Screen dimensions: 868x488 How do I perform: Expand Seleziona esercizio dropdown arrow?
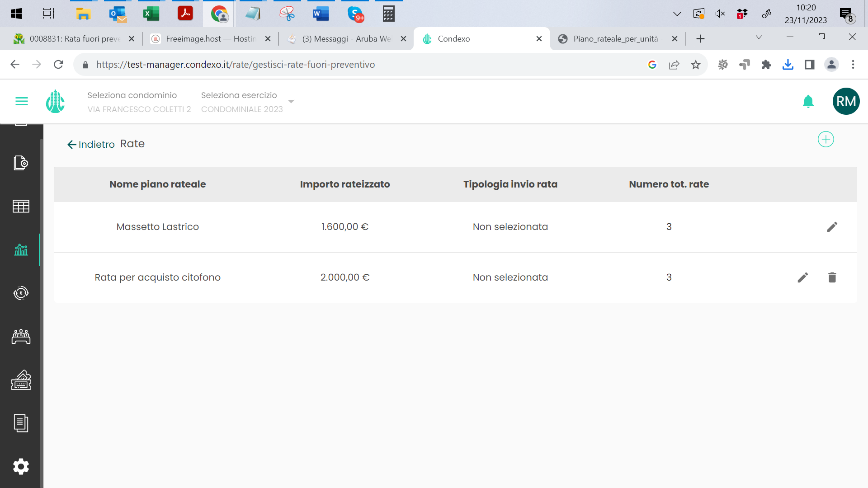click(x=291, y=101)
